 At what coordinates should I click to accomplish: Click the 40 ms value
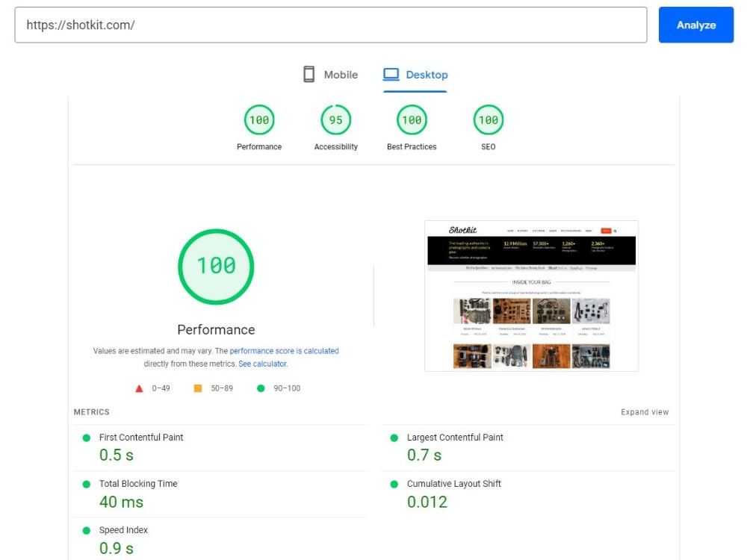(x=121, y=502)
